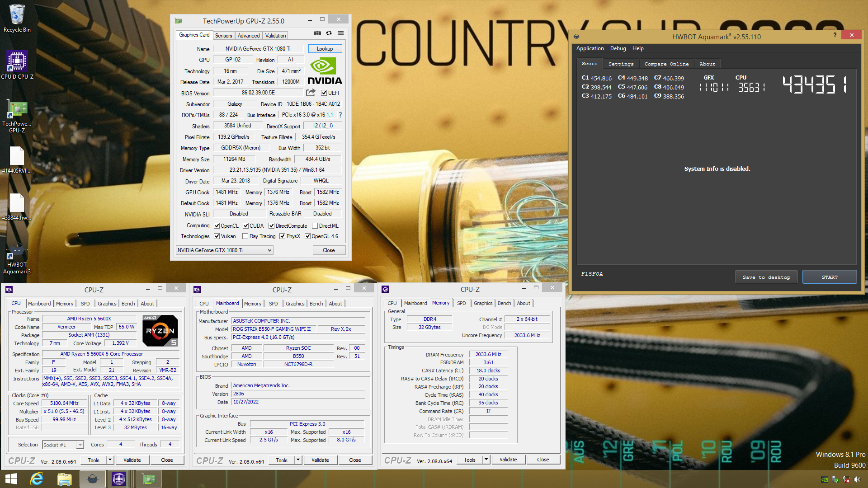Open the HWBOT Aquamark3 desktop shortcut
Screen dimensions: 868x488
[17, 259]
